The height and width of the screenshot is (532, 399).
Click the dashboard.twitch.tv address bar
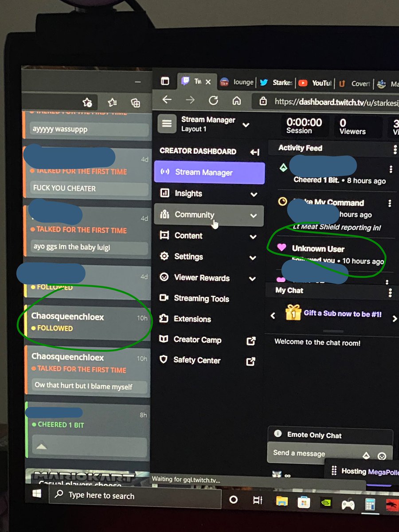(327, 101)
